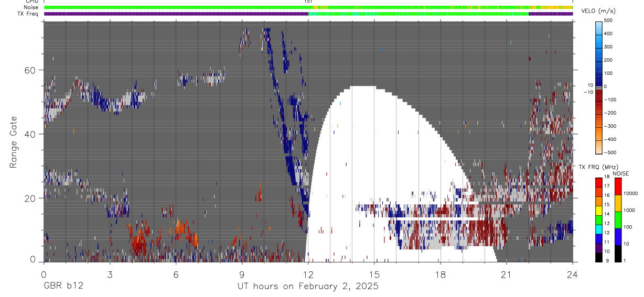The height and width of the screenshot is (297, 644).
Task: Click the 400 label on the velocity scale
Action: tap(608, 34)
